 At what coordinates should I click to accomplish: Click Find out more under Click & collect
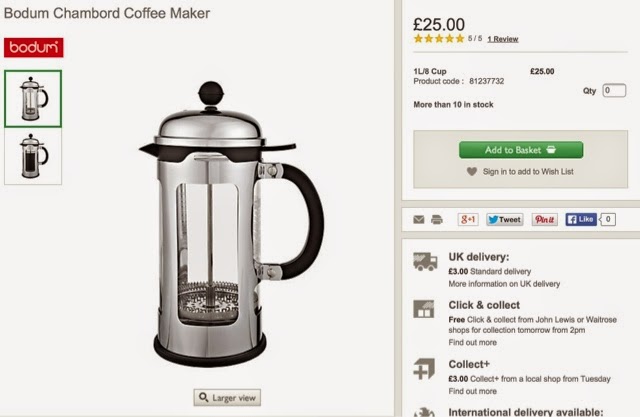point(473,342)
